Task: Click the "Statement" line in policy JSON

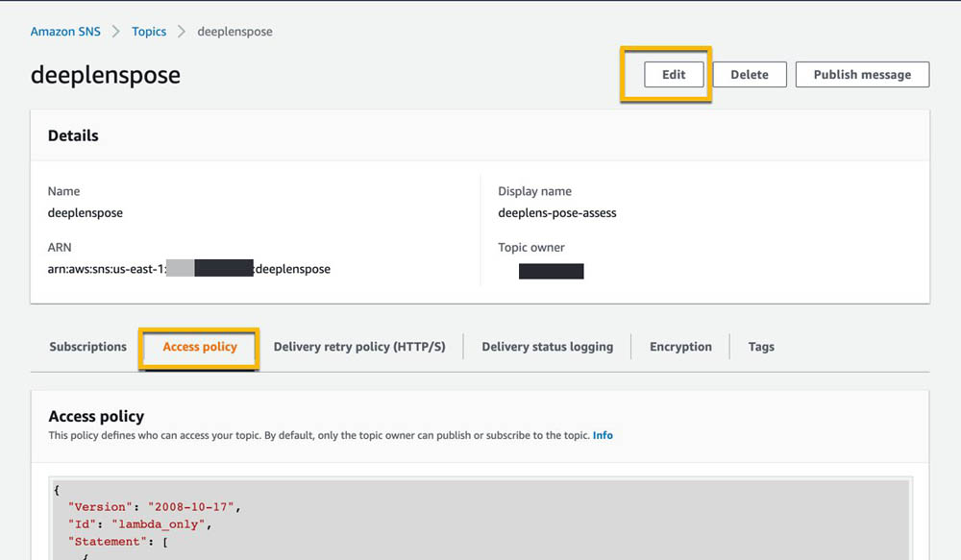Action: (117, 542)
